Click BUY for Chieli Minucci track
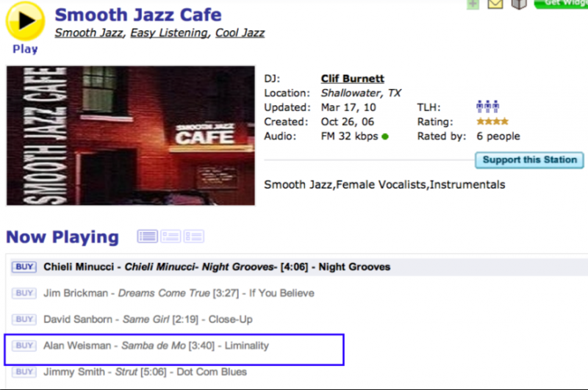 point(24,267)
